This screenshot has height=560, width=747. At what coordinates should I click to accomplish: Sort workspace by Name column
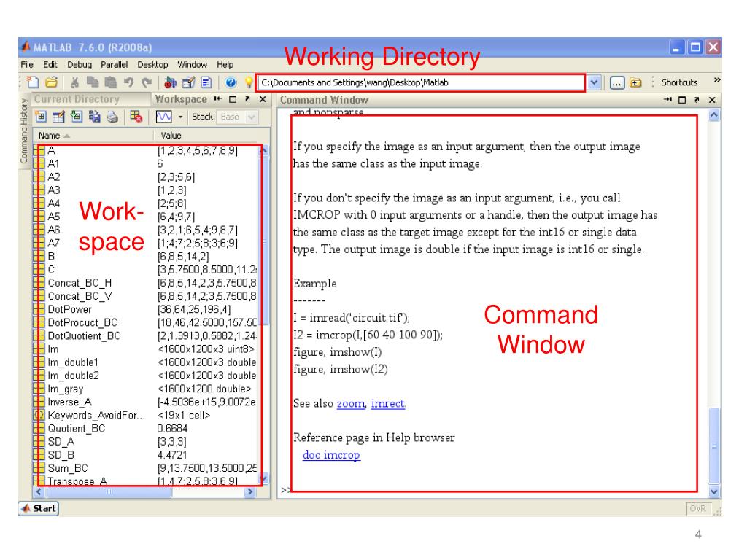(93, 135)
